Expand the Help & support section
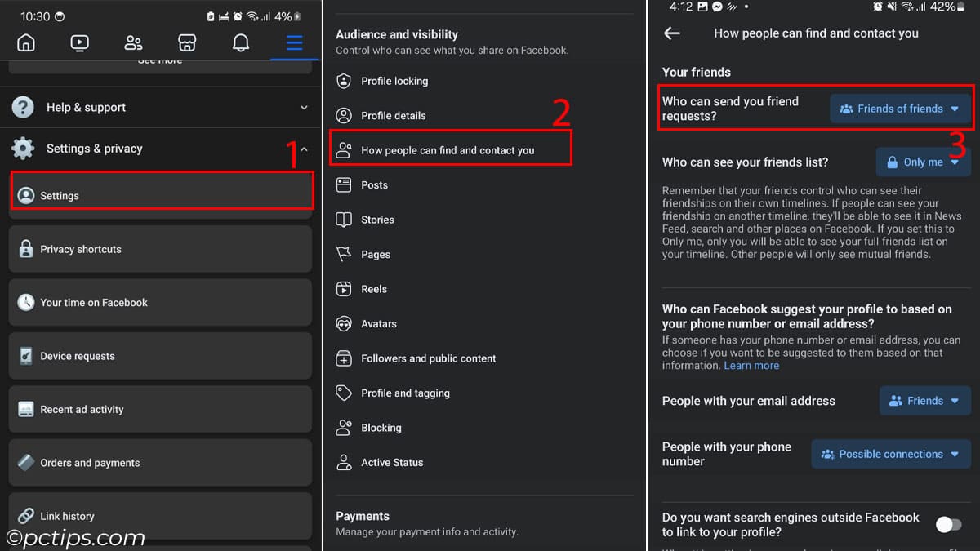980x551 pixels. click(160, 107)
